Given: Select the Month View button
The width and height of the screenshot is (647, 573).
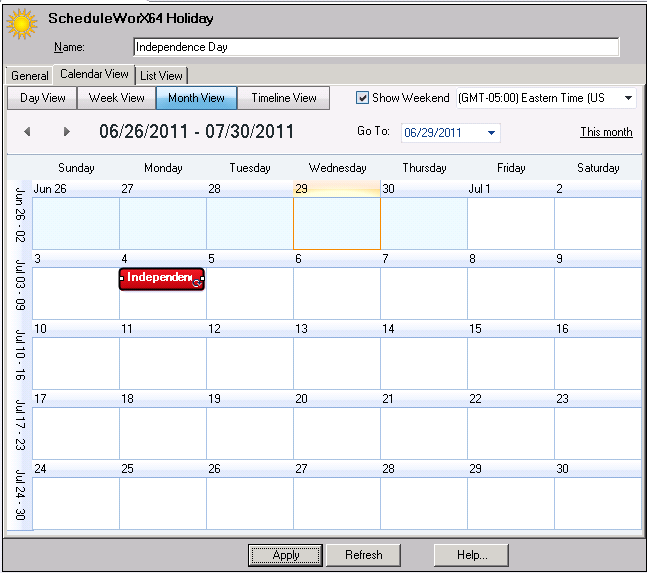Looking at the screenshot, I should pyautogui.click(x=196, y=98).
